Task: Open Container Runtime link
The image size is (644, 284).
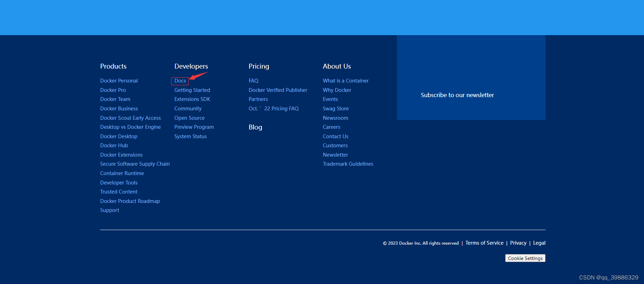Action: 122,173
